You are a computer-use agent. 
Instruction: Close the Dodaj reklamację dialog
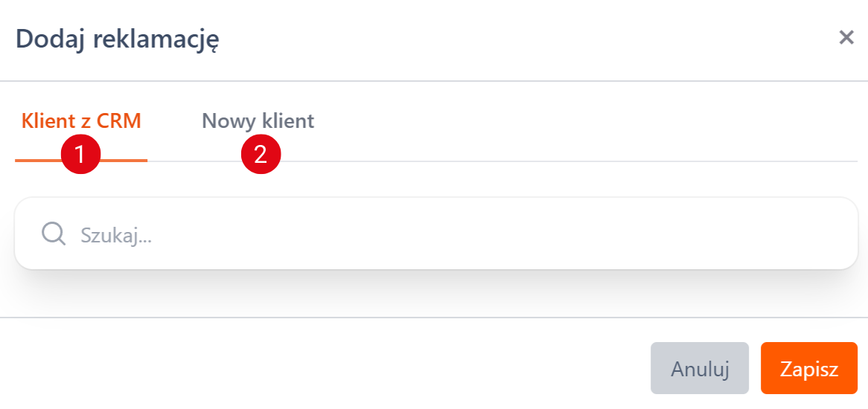(846, 38)
